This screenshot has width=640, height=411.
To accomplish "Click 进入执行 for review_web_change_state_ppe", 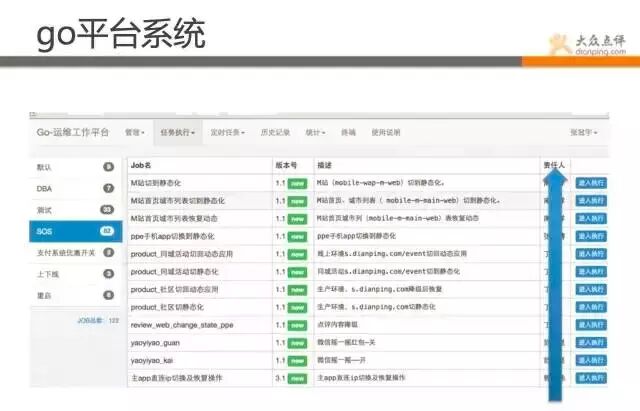I will click(591, 325).
